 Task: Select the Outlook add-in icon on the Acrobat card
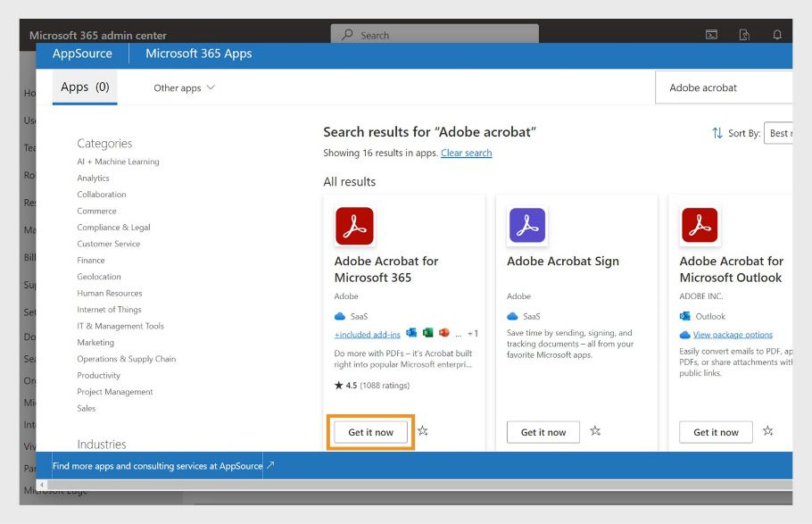(411, 332)
